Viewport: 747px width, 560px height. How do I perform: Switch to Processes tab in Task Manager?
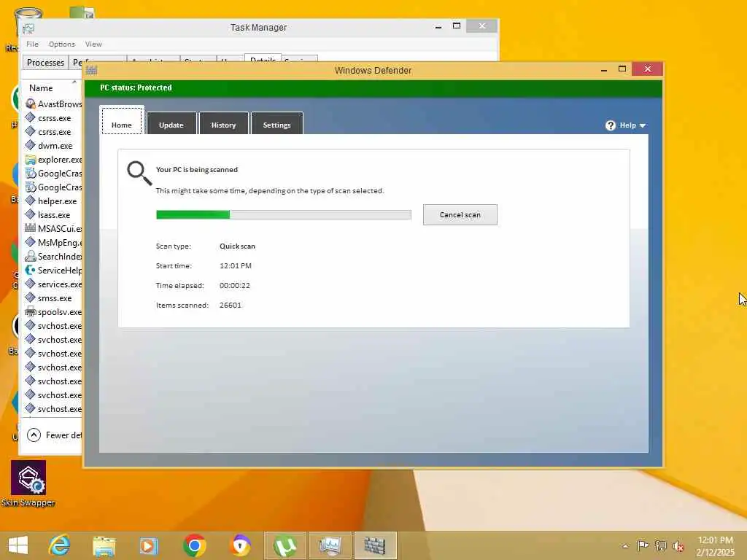(x=45, y=63)
